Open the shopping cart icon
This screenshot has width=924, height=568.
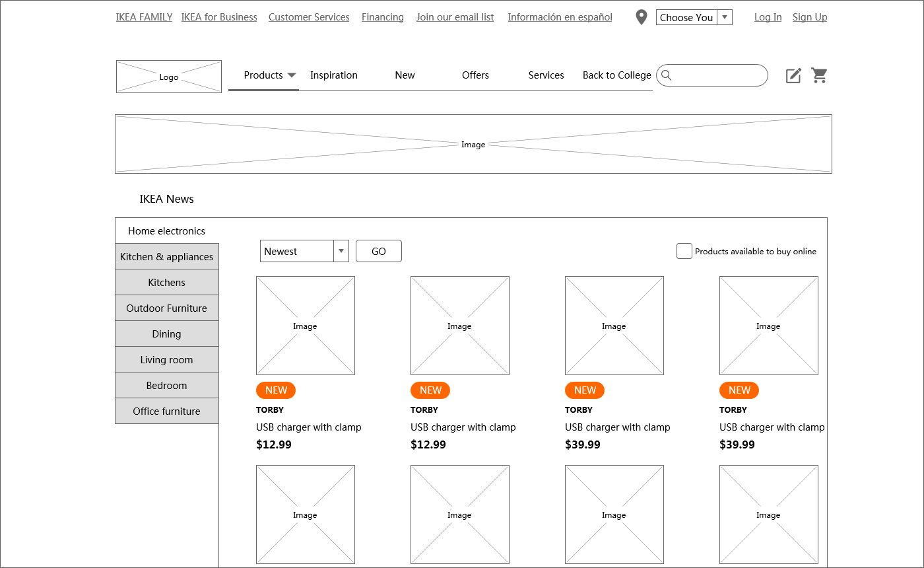820,75
